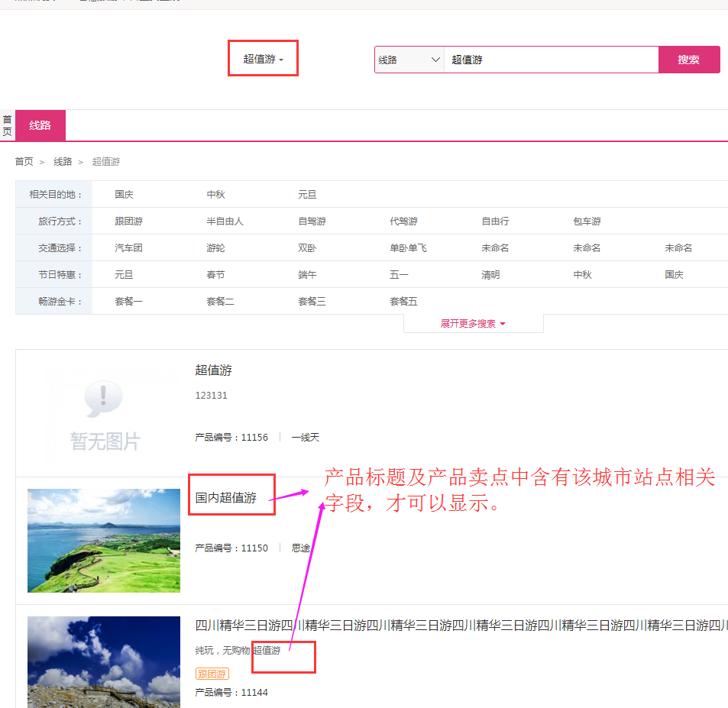Click 线路 in the breadcrumb
This screenshot has height=708, width=728.
tap(63, 162)
